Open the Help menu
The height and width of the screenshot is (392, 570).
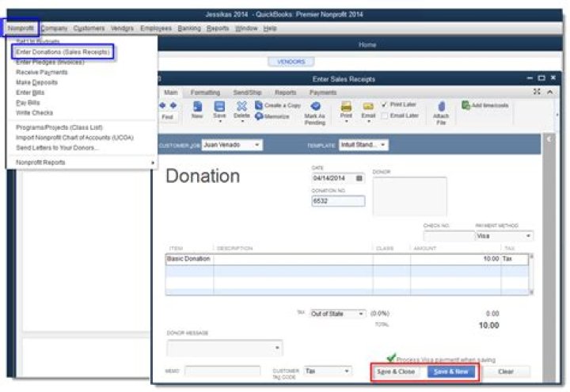[x=270, y=28]
